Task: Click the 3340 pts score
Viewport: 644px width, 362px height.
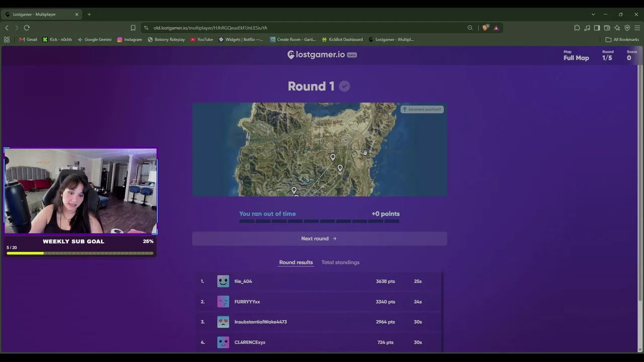Action: coord(385,302)
